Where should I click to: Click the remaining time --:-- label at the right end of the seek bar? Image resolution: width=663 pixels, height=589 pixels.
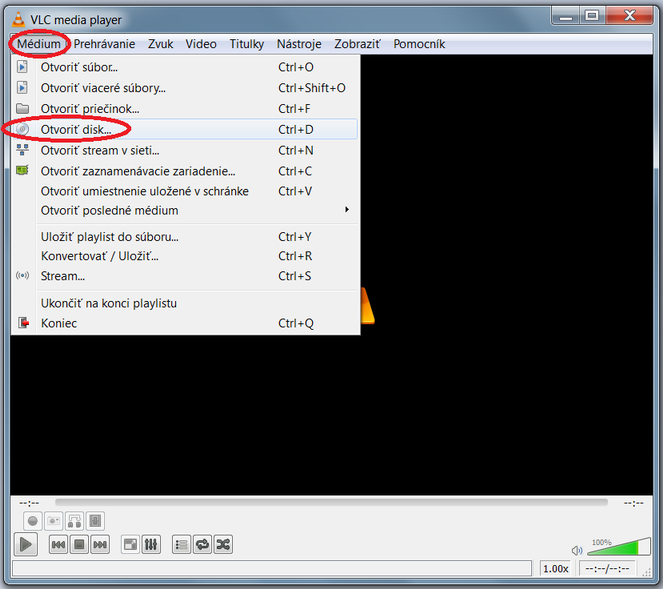point(633,503)
